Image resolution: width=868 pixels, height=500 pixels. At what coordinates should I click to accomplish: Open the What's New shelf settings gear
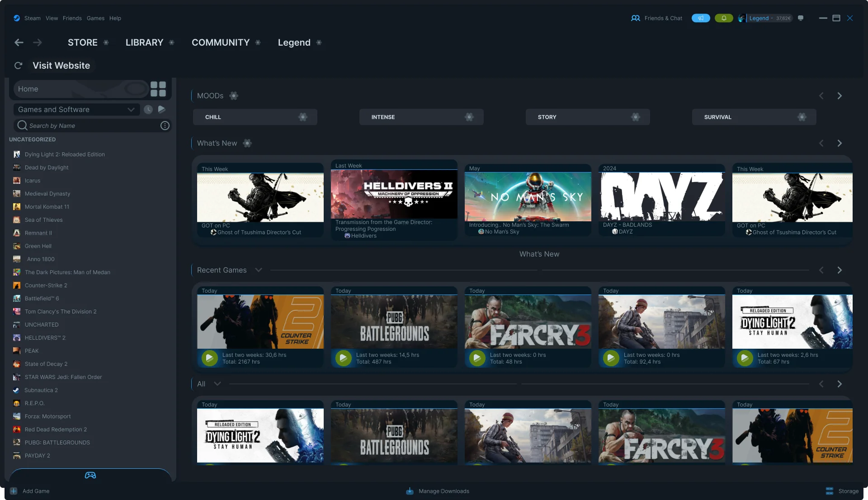[247, 143]
